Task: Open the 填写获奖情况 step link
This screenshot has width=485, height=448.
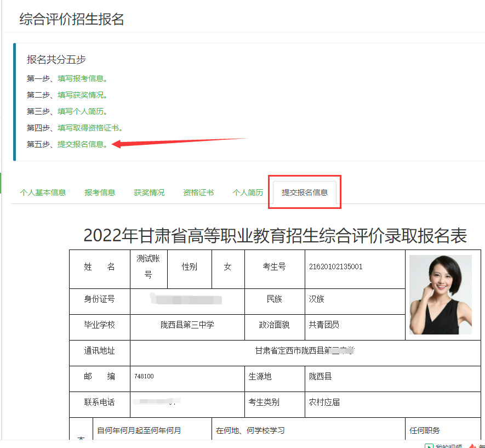Action: [81, 95]
